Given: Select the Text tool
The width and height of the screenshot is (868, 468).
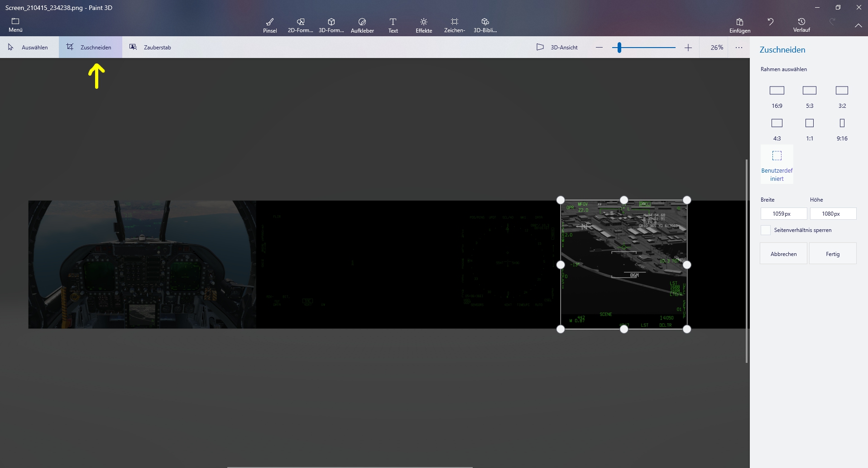Looking at the screenshot, I should [x=393, y=25].
